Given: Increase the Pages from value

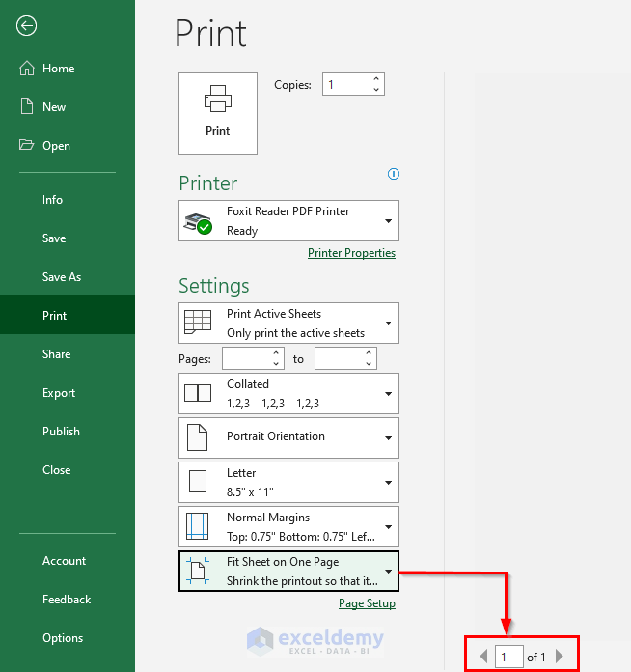Looking at the screenshot, I should (x=276, y=352).
